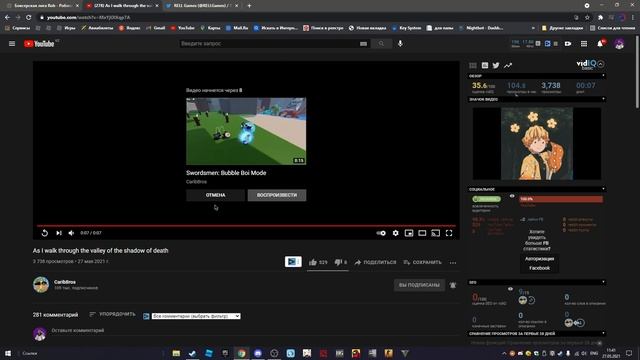Viewport: 640px width, 360px height.
Task: Open File Explorer from taskbar
Action: click(x=176, y=353)
